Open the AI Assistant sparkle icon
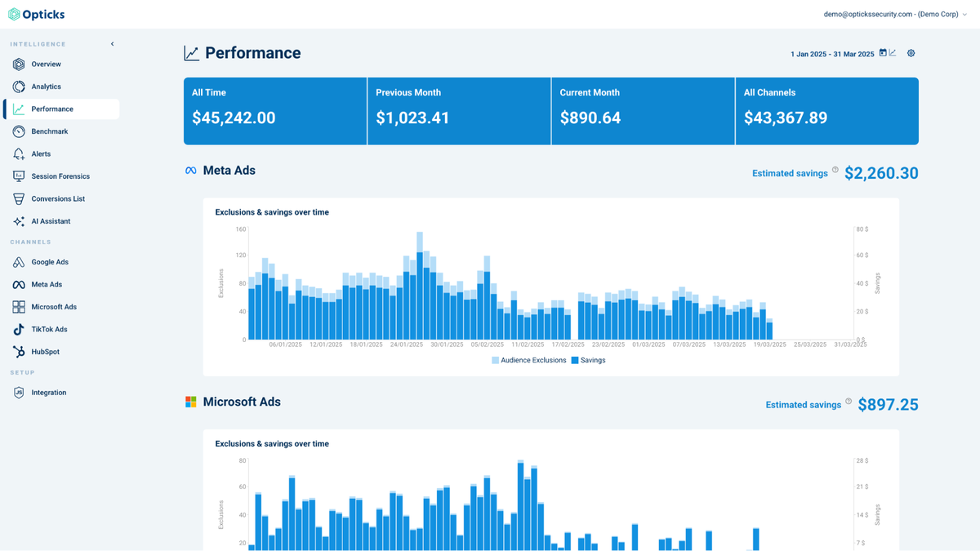 (18, 220)
